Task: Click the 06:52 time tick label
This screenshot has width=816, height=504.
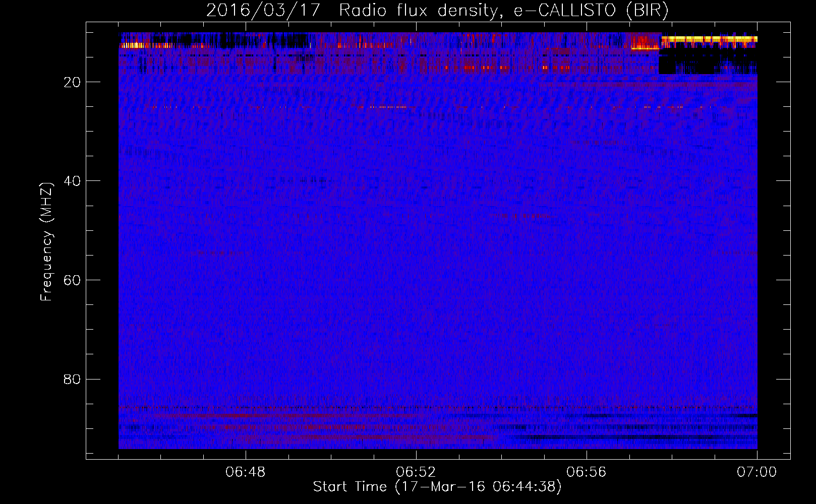Action: click(x=416, y=472)
